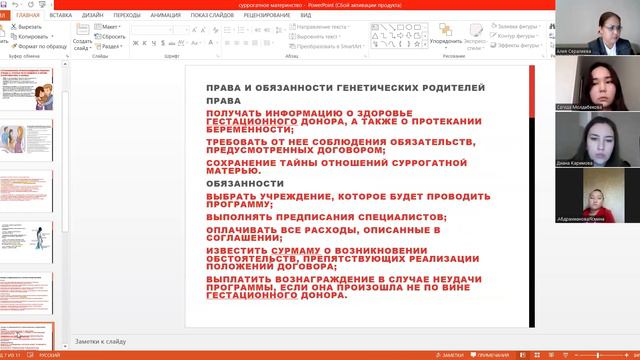The width and height of the screenshot is (640, 360).
Task: Switch to ПОКАЗ СЛАЙДОВ ribbon tab
Action: (212, 15)
